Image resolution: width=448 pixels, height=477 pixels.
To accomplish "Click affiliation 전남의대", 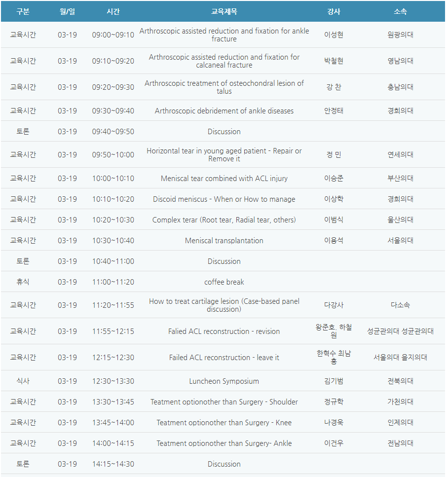I will tap(400, 443).
